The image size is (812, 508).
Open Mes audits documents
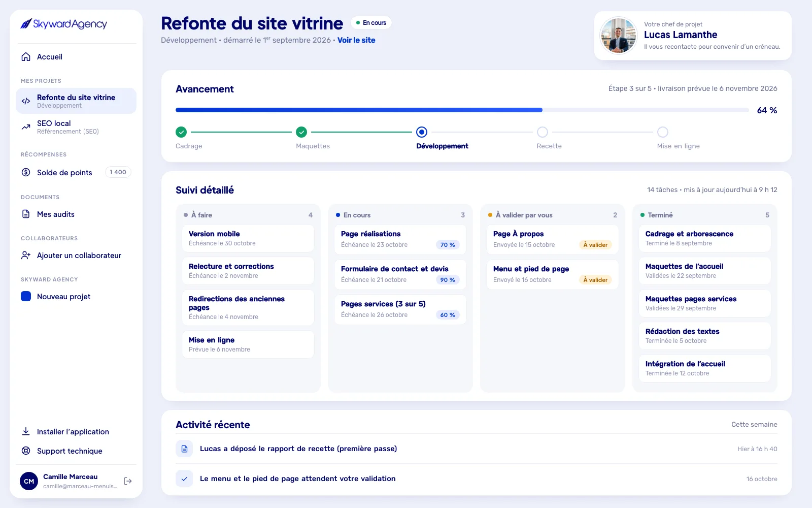(76, 214)
